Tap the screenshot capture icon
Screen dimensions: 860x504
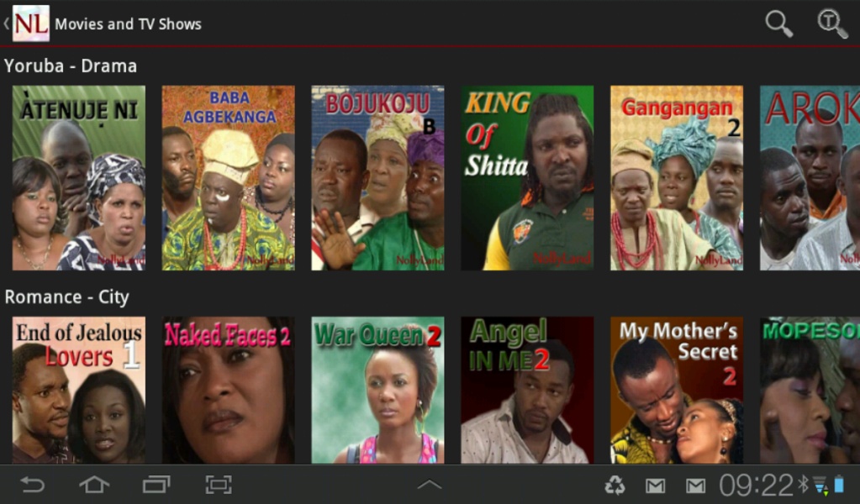(219, 485)
